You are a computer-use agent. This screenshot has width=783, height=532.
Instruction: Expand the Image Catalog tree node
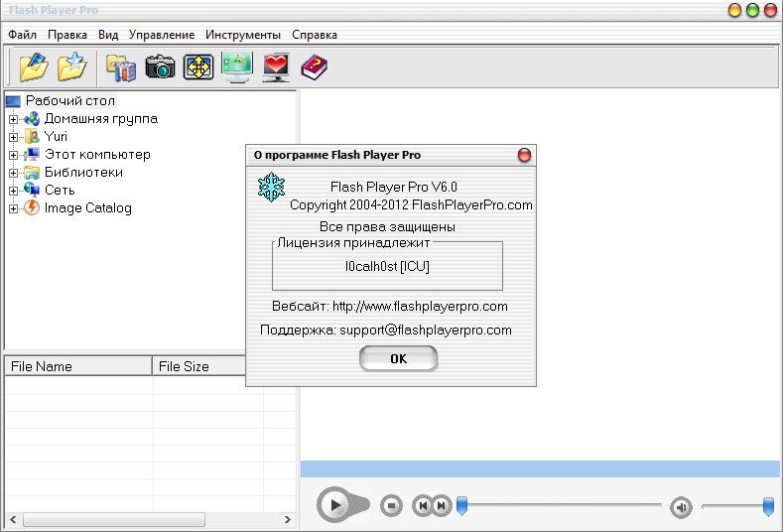14,208
